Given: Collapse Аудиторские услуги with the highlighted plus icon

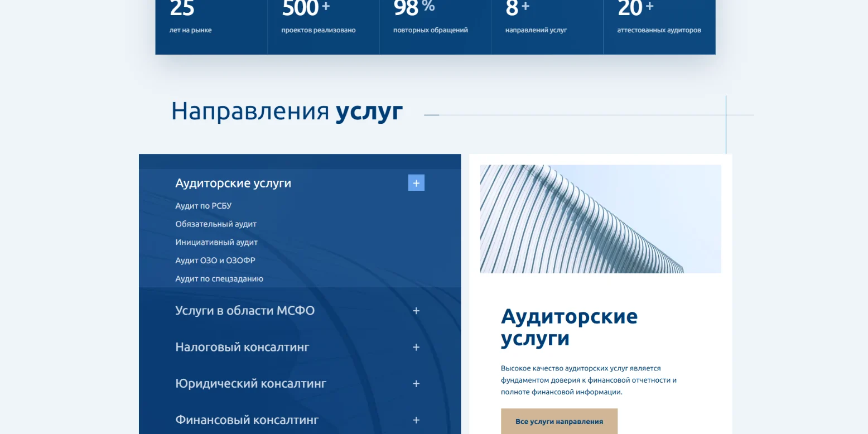Looking at the screenshot, I should pos(416,183).
